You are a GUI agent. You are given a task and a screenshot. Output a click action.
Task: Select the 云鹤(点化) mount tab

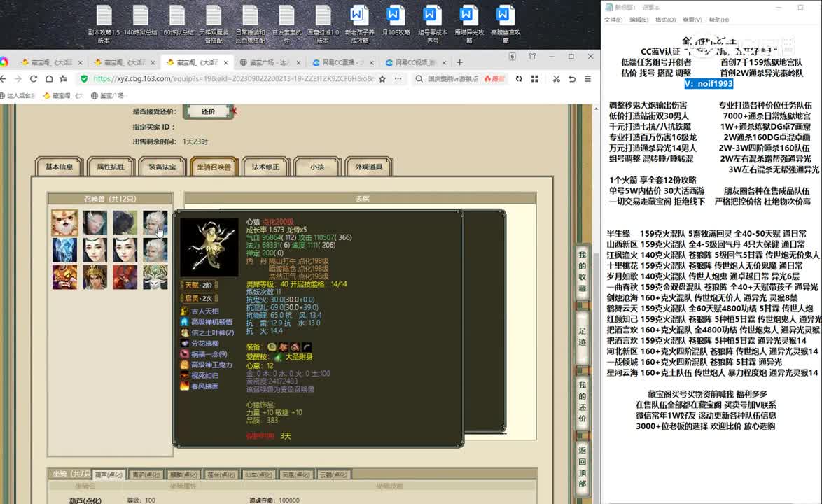pos(333,475)
